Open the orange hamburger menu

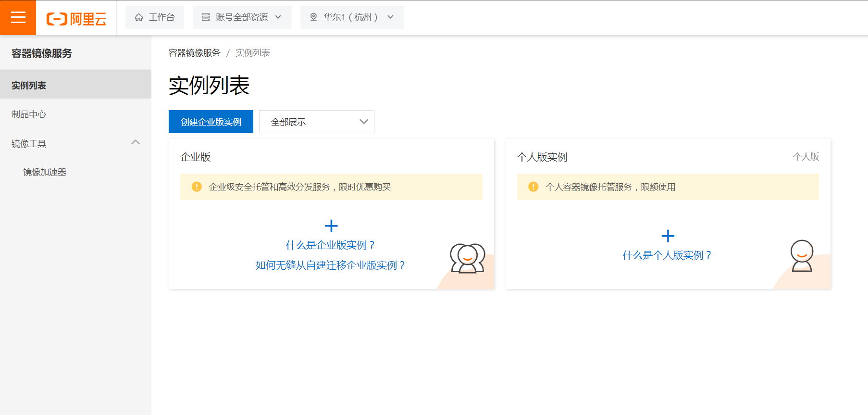coord(18,17)
